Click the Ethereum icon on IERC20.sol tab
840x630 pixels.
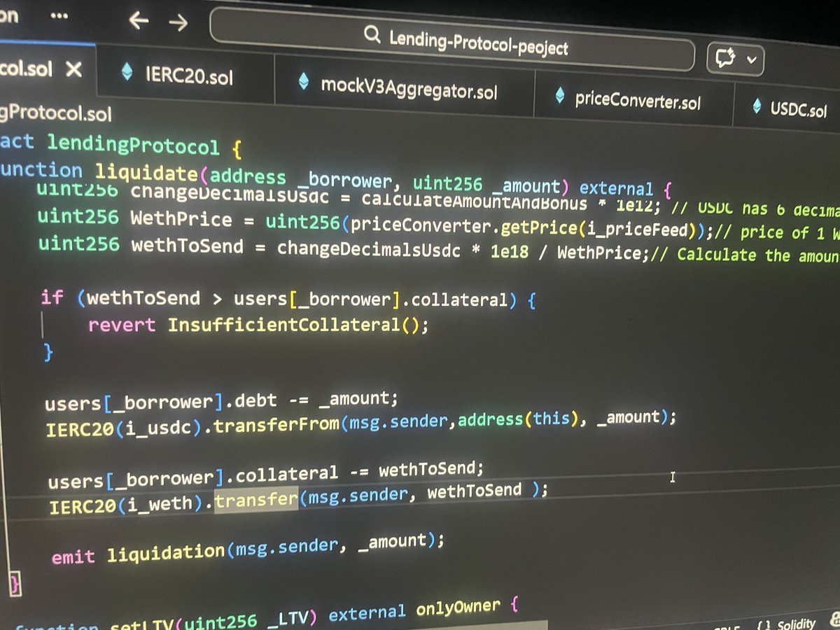click(x=128, y=72)
